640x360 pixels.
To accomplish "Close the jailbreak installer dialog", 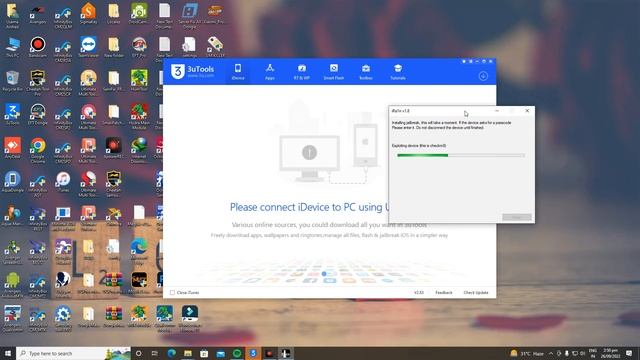I will [527, 111].
